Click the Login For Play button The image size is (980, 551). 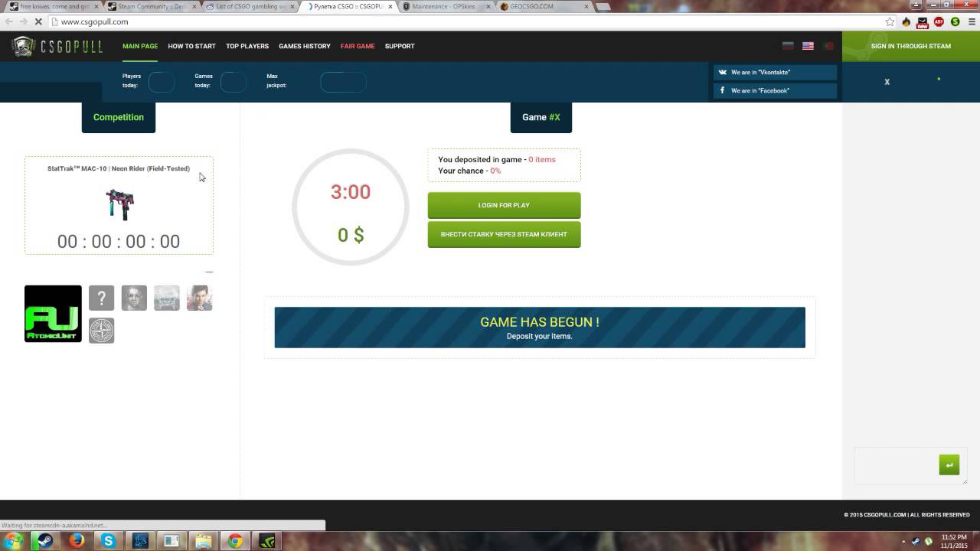coord(504,205)
